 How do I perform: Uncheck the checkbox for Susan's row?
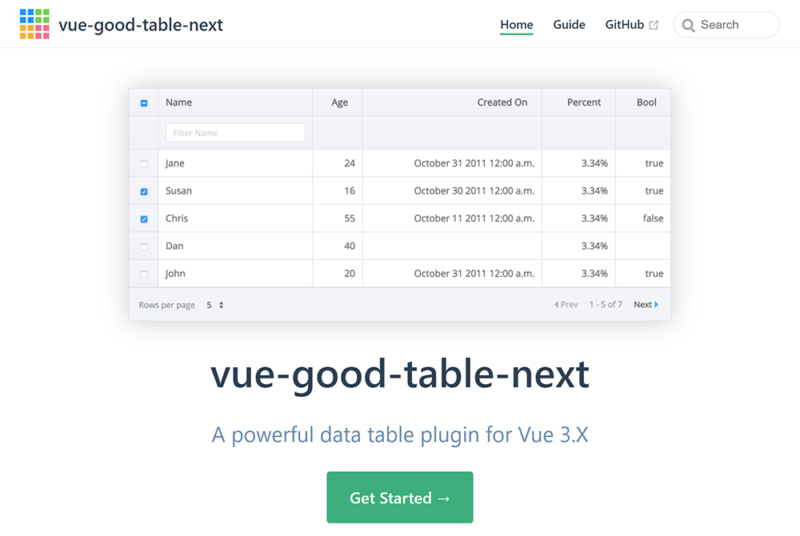pos(144,191)
